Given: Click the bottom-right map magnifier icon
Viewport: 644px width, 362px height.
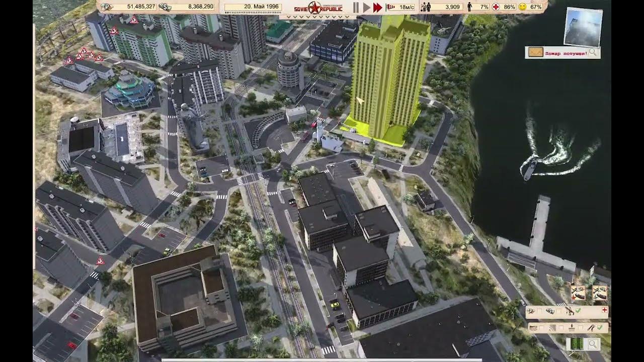Looking at the screenshot, I should click(593, 343).
